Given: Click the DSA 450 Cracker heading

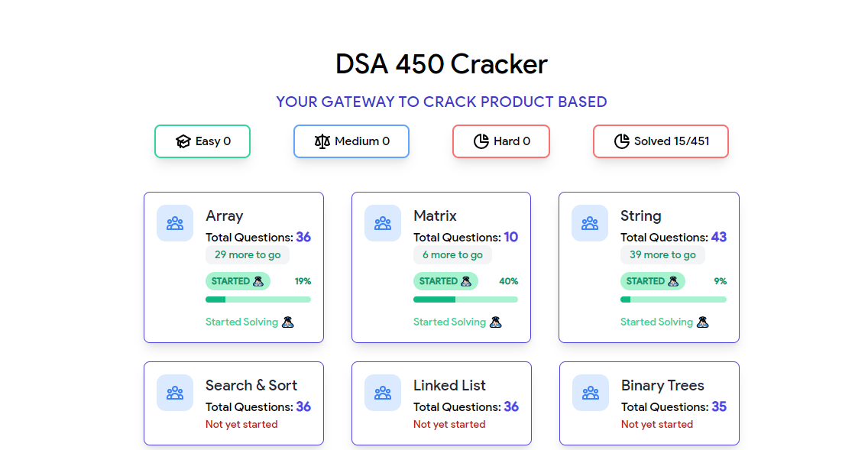Looking at the screenshot, I should pyautogui.click(x=441, y=64).
